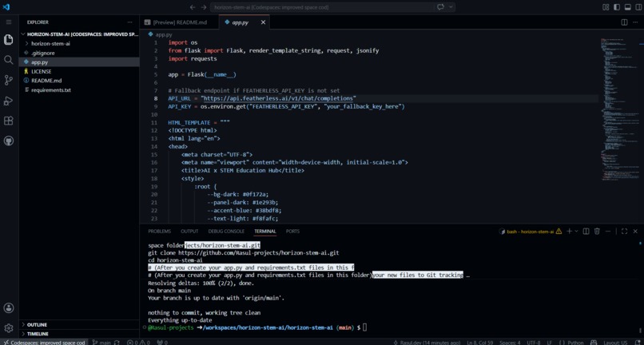The image size is (644, 345).
Task: Click the app.py breadcrumb
Action: tap(160, 35)
